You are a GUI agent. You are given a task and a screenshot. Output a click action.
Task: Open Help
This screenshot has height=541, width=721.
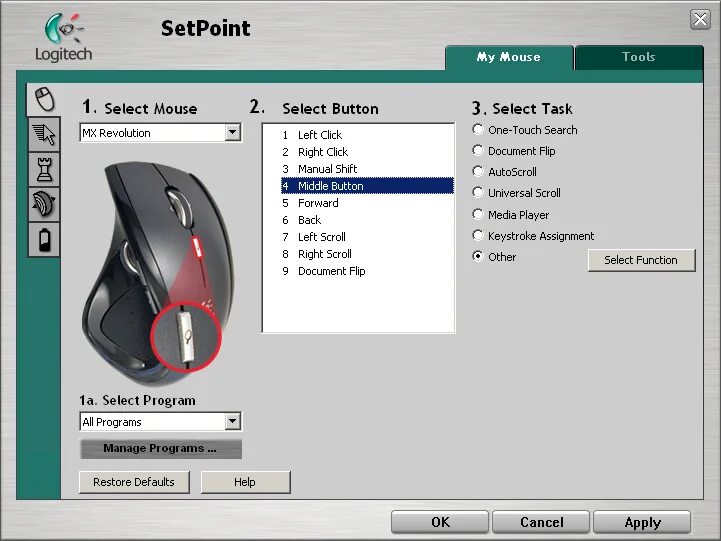(x=245, y=482)
